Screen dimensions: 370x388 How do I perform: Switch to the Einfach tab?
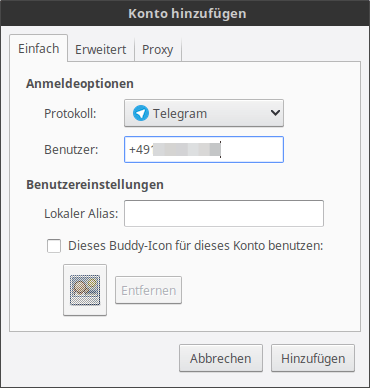(39, 49)
